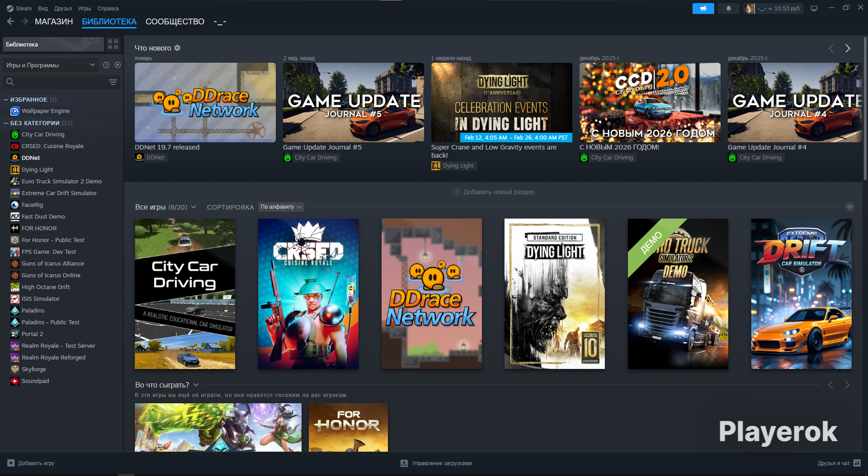Open the Игры и Программы filter dropdown
This screenshot has width=868, height=476.
tap(51, 65)
